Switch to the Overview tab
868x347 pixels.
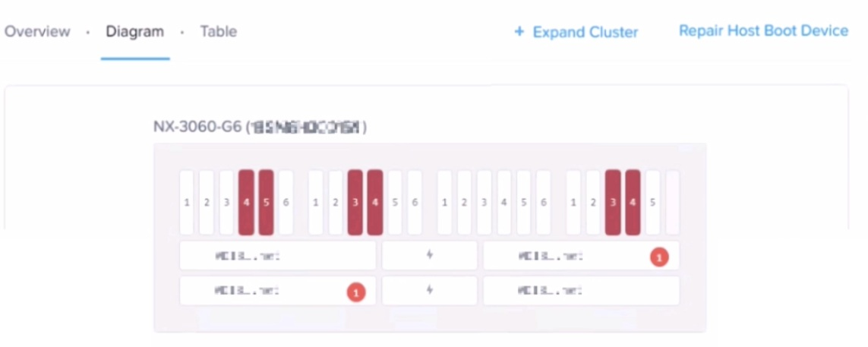[x=37, y=32]
